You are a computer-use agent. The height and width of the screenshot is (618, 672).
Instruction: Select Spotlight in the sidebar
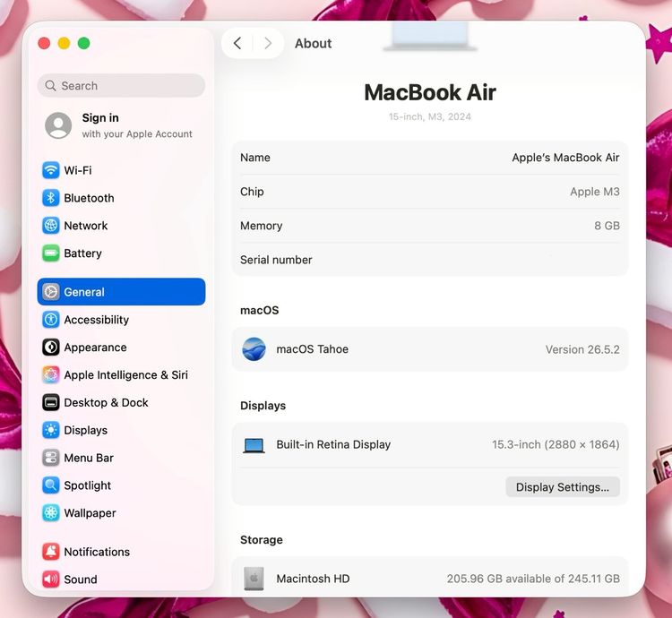[121, 485]
